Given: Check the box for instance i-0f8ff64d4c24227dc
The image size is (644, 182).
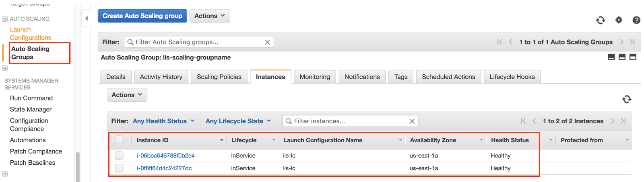Looking at the screenshot, I should [119, 168].
